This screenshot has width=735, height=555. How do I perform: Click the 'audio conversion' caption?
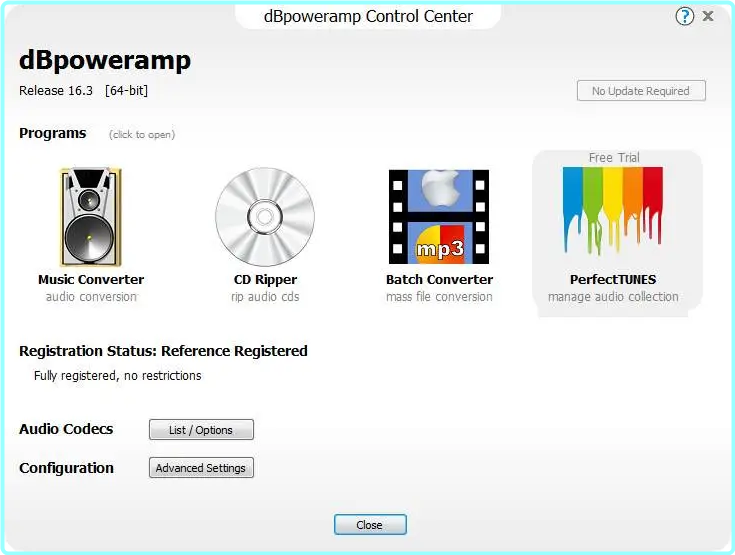click(91, 297)
